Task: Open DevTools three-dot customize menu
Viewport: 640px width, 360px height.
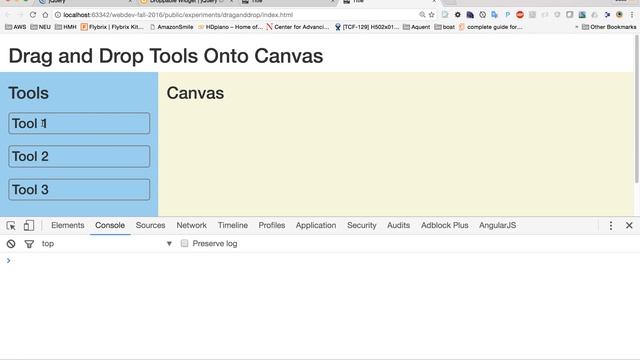Action: [611, 225]
